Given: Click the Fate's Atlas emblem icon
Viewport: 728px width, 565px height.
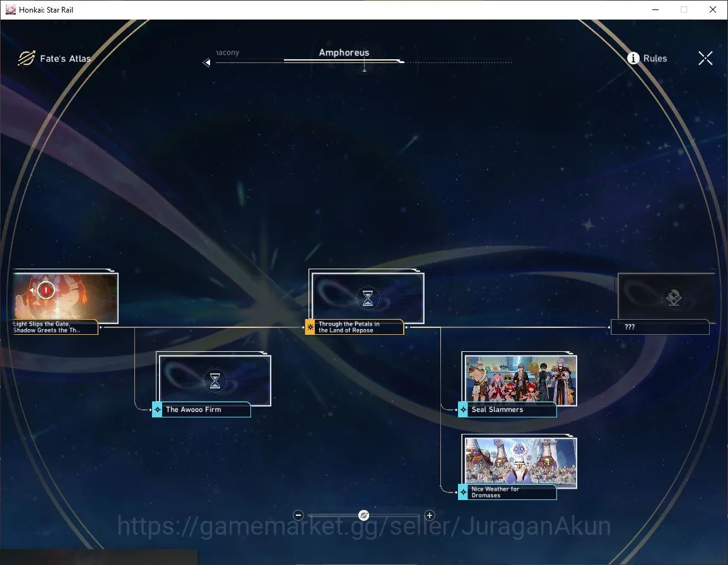Looking at the screenshot, I should click(26, 58).
